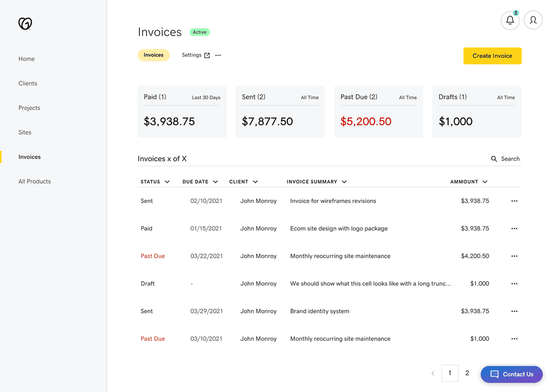Image resolution: width=552 pixels, height=392 pixels.
Task: Go to previous page arrow
Action: coord(432,373)
